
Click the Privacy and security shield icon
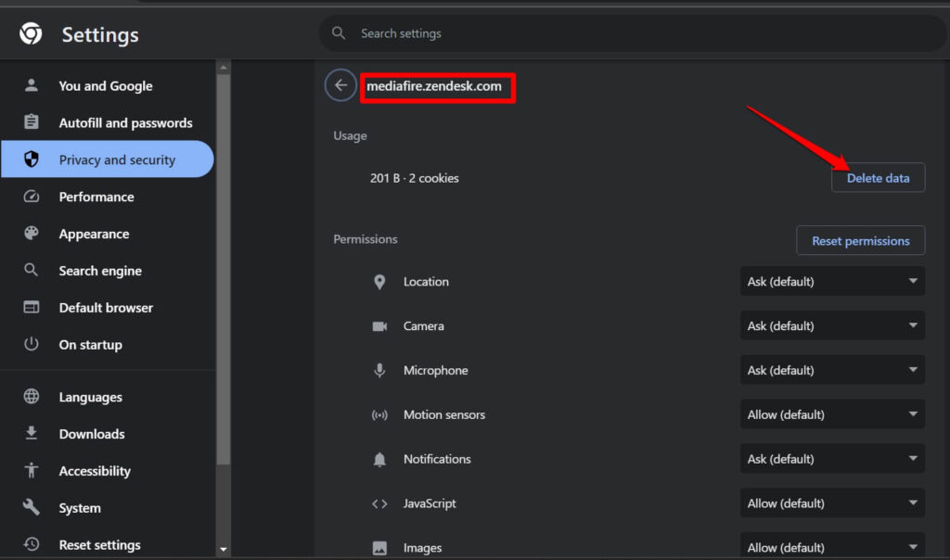32,159
